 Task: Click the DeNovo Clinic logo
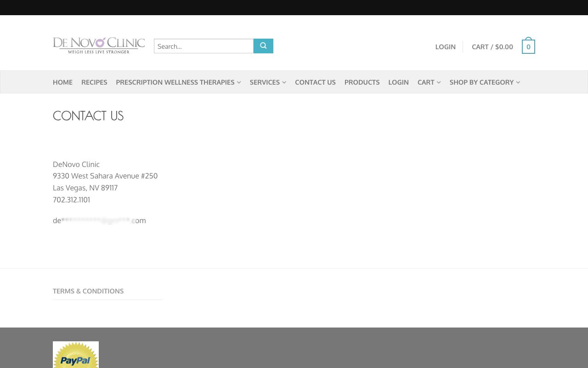(x=99, y=46)
